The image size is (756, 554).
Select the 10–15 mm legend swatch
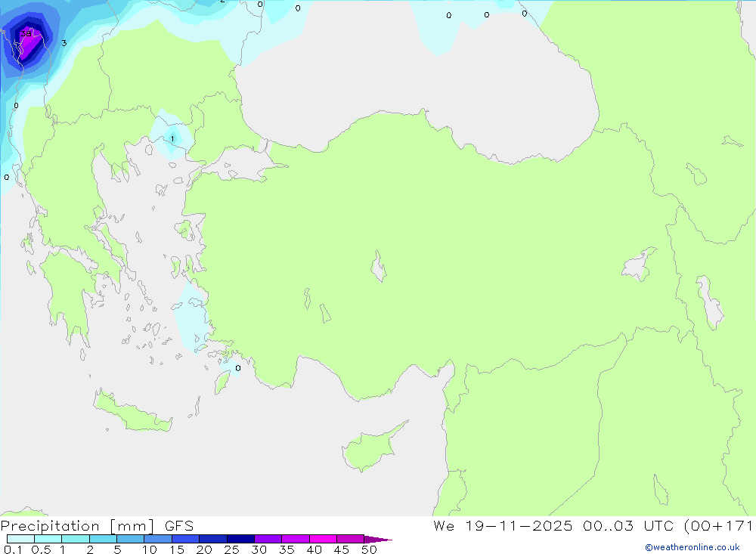pos(158,539)
